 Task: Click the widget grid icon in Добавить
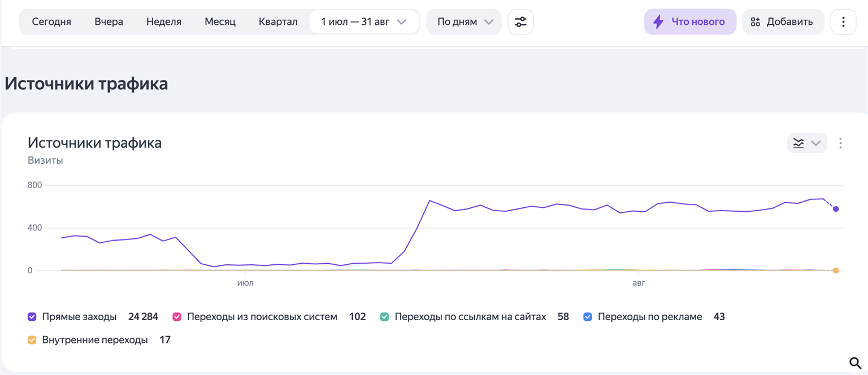(x=756, y=22)
